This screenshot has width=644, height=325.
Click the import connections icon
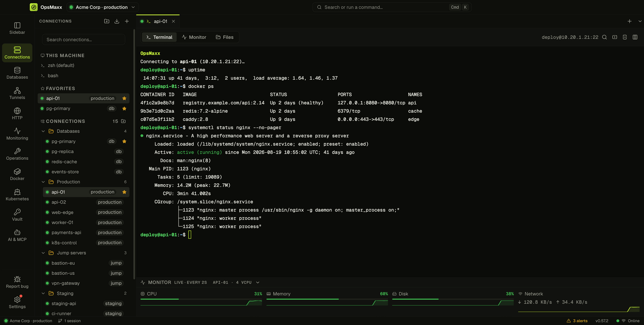(117, 21)
